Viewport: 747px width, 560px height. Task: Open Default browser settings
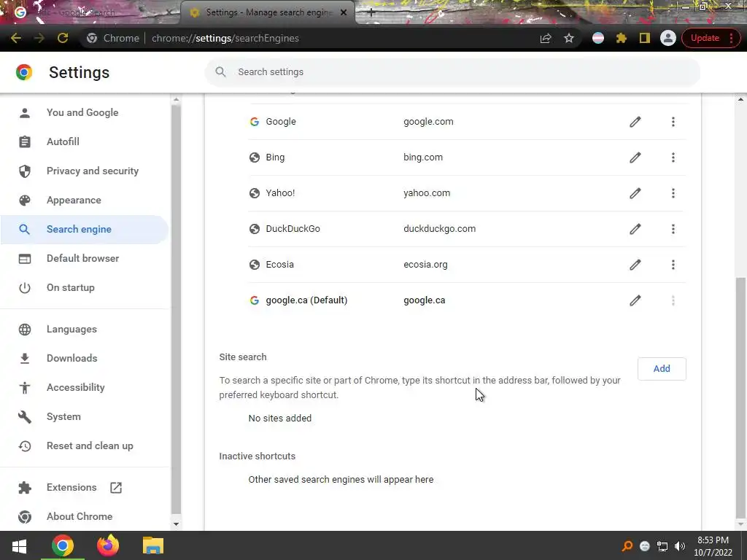tap(84, 259)
